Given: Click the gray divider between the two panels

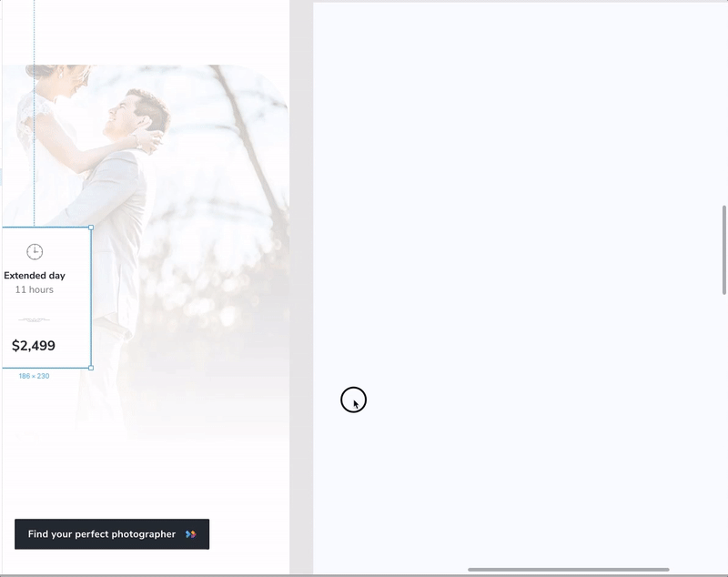Looking at the screenshot, I should click(x=301, y=273).
